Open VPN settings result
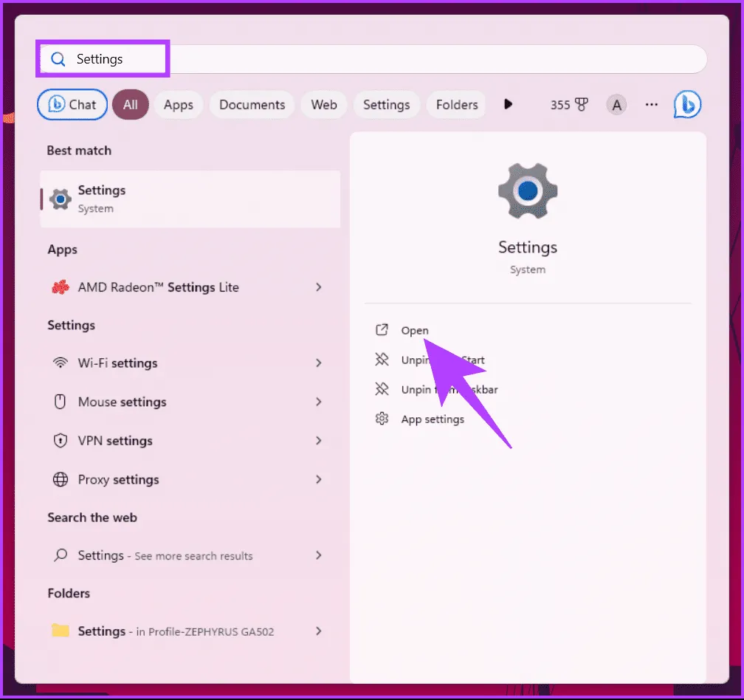Screen dimensions: 744x700 pos(115,441)
